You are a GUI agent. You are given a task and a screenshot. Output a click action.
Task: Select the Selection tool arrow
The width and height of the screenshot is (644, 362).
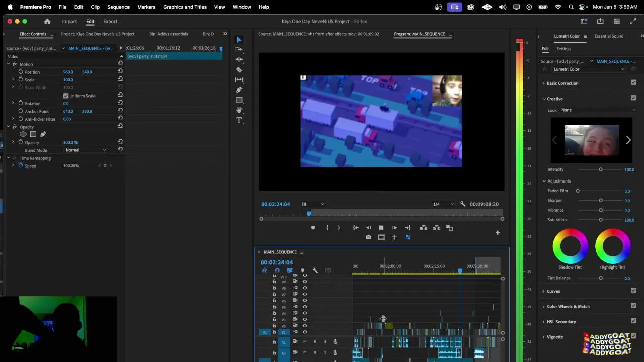click(239, 40)
